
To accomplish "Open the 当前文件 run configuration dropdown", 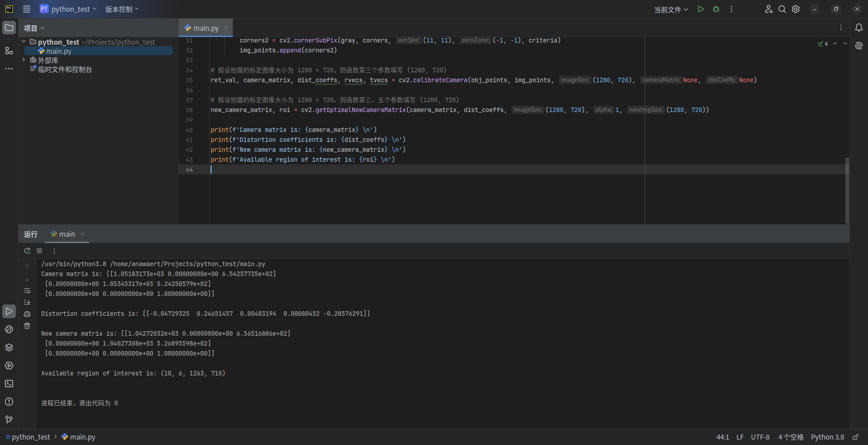I will click(671, 9).
